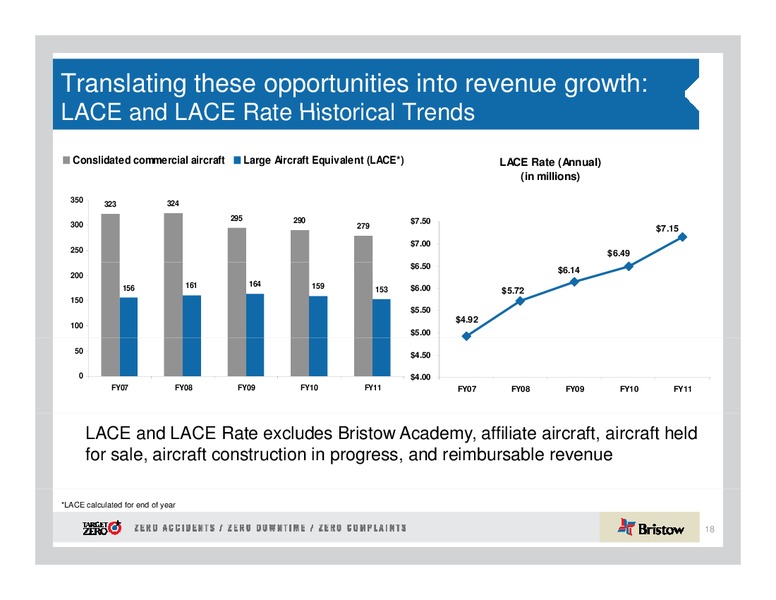Click the value label 156
This screenshot has height=600, width=776.
coord(129,288)
